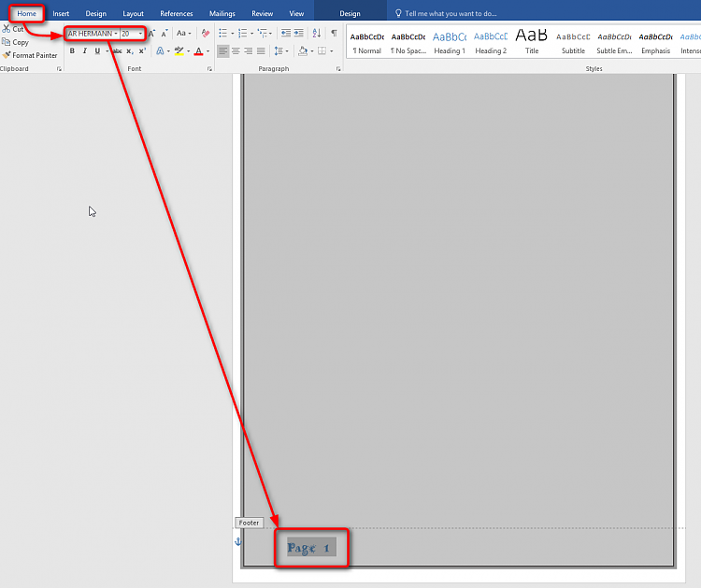Apply the No Spacing style
Screen dimensions: 701x588
408,43
